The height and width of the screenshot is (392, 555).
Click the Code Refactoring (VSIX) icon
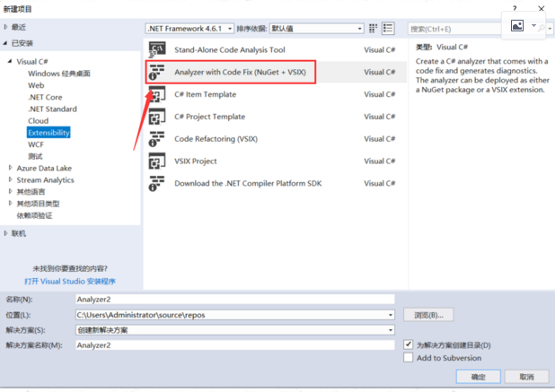[157, 139]
